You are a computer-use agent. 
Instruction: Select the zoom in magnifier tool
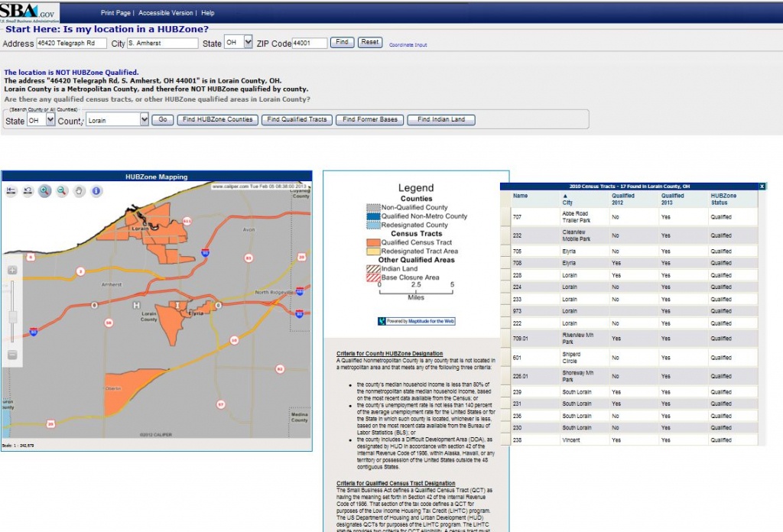(x=45, y=191)
